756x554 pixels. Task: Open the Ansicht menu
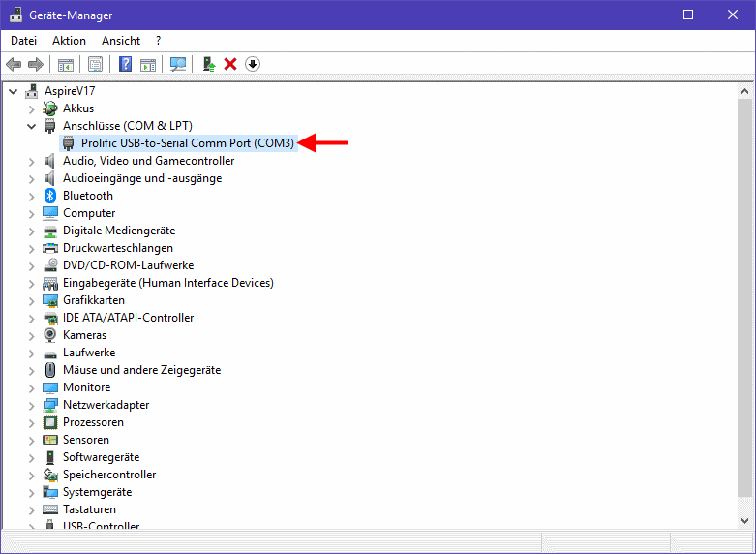point(121,41)
